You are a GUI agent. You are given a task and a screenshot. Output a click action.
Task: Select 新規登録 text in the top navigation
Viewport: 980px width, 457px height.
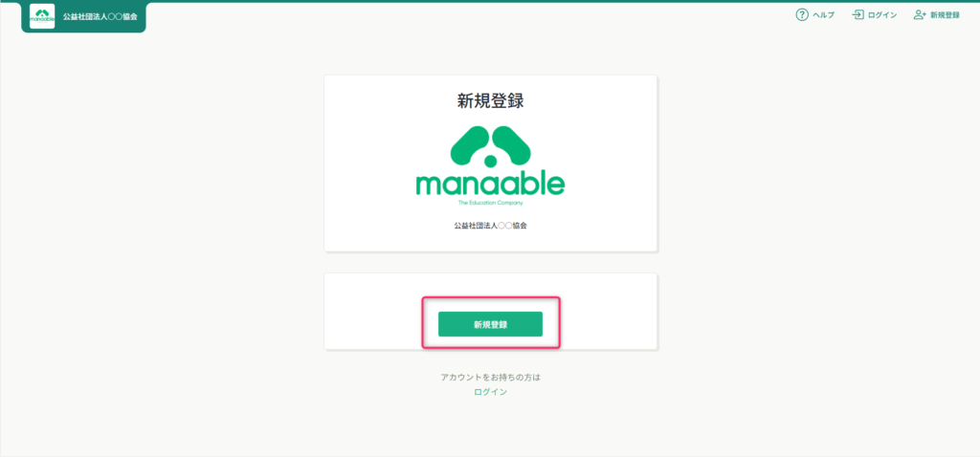click(945, 15)
